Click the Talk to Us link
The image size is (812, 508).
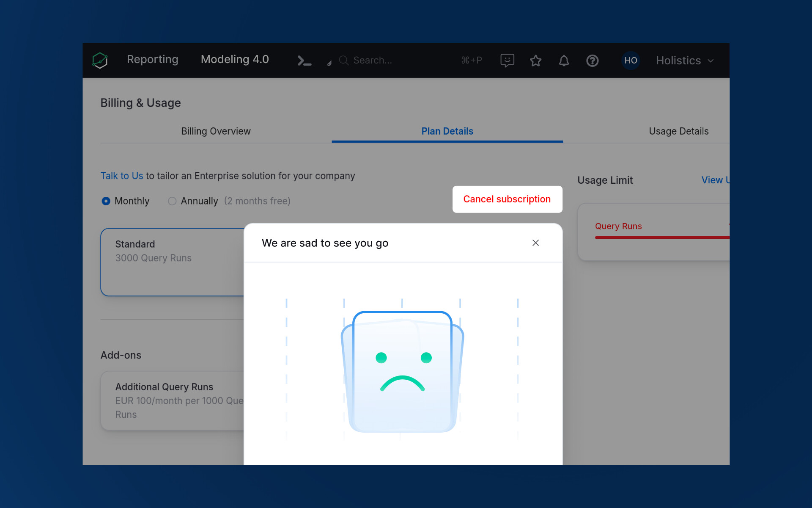(122, 176)
